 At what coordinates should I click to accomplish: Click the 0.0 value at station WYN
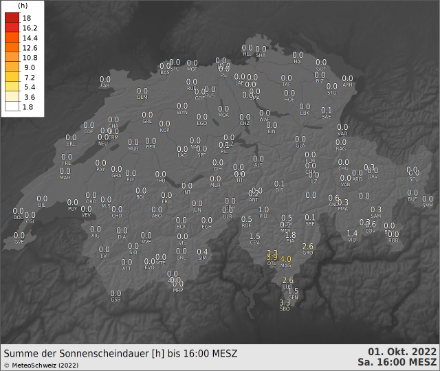(x=182, y=106)
